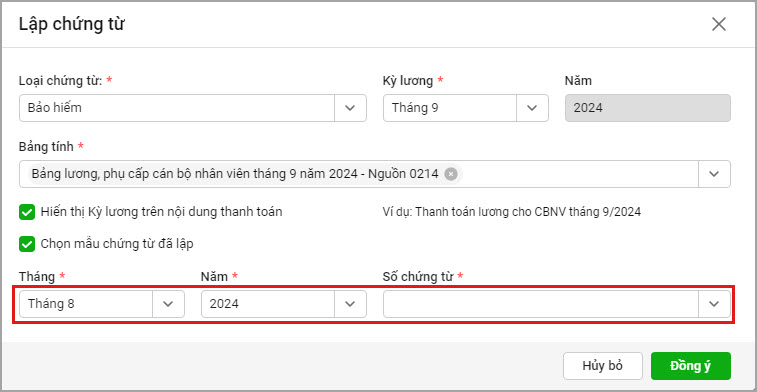Open the Bảng tính dropdown arrow
This screenshot has width=757, height=392.
[715, 174]
